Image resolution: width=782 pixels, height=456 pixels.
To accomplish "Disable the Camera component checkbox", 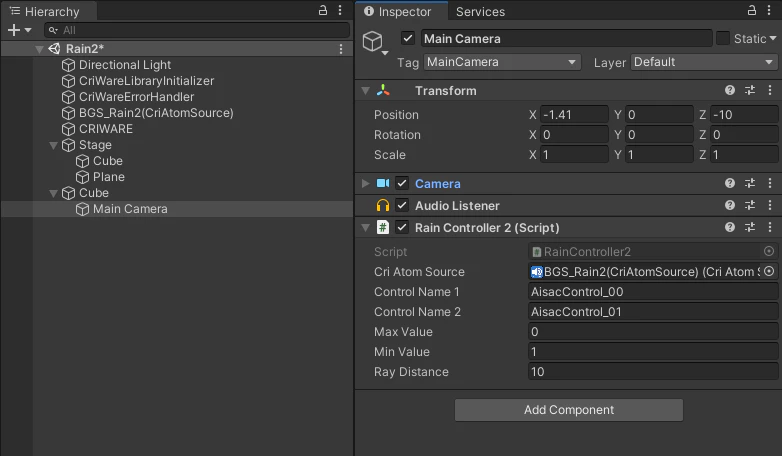I will [402, 183].
